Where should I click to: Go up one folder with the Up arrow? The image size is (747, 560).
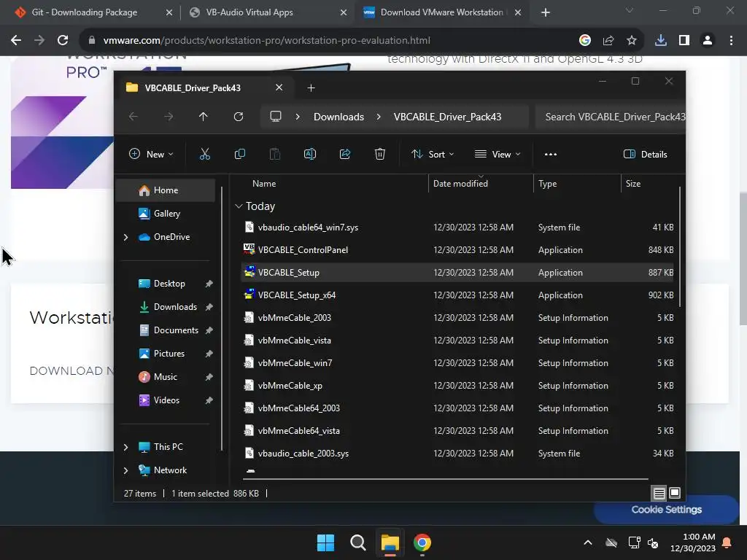[x=204, y=117]
